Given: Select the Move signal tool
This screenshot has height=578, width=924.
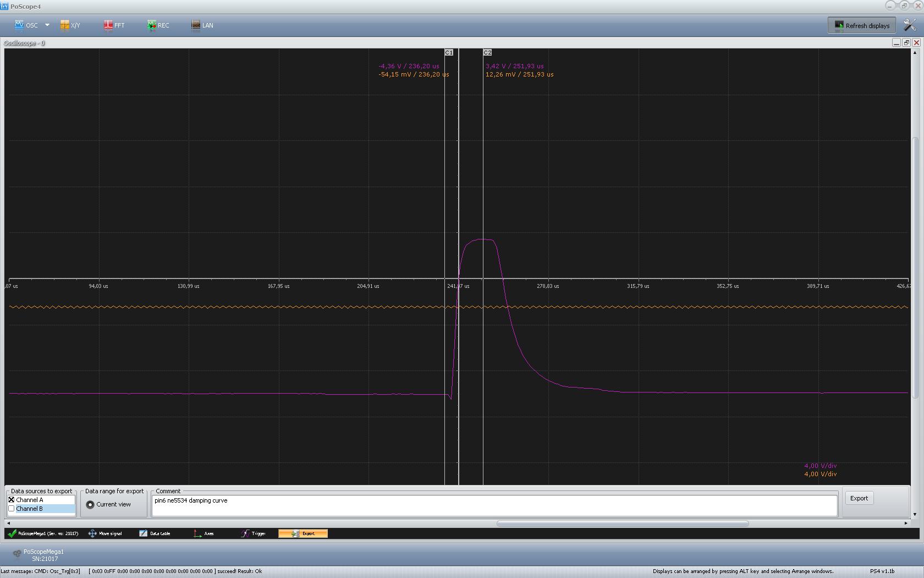Looking at the screenshot, I should (x=105, y=533).
